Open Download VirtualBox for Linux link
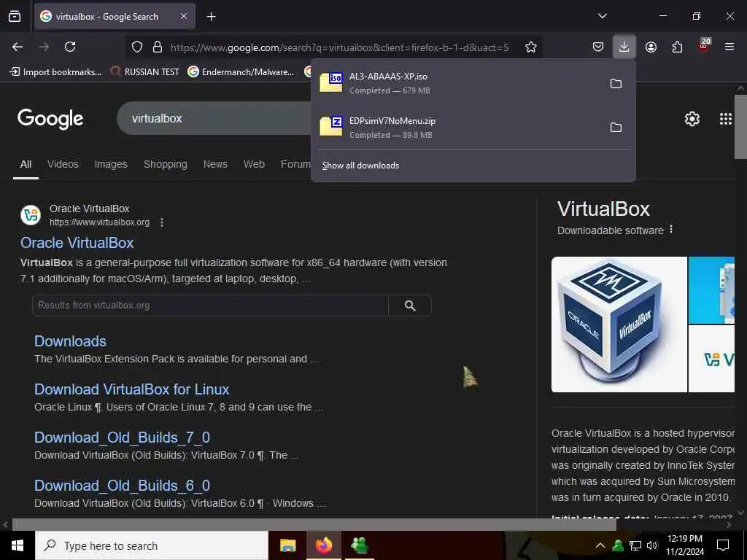747x560 pixels. [132, 389]
